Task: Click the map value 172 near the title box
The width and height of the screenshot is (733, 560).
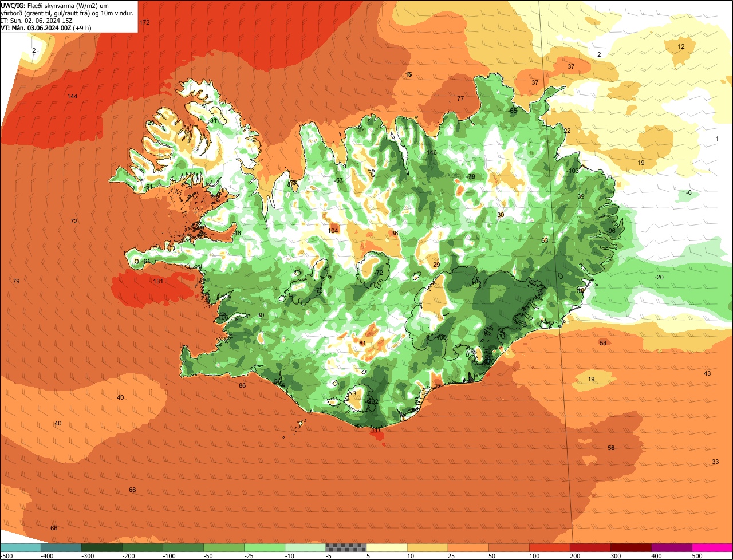Action: [x=144, y=22]
